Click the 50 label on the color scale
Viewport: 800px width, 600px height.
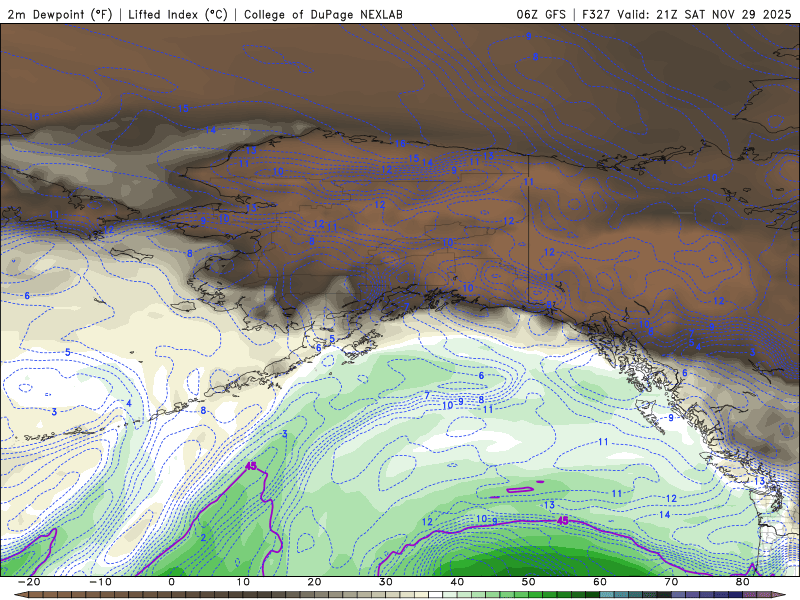point(529,582)
